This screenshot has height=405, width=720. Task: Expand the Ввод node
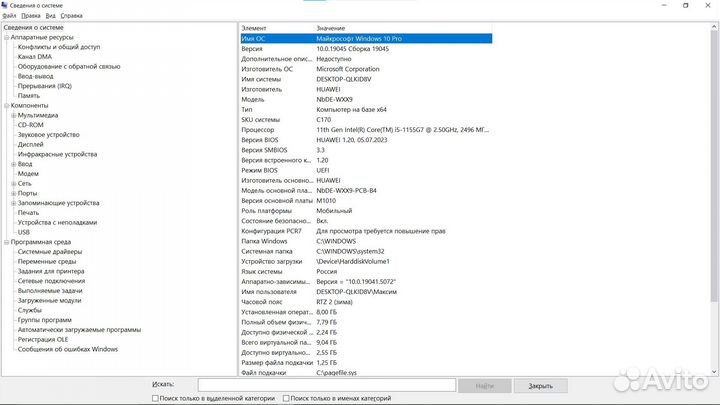(14, 164)
